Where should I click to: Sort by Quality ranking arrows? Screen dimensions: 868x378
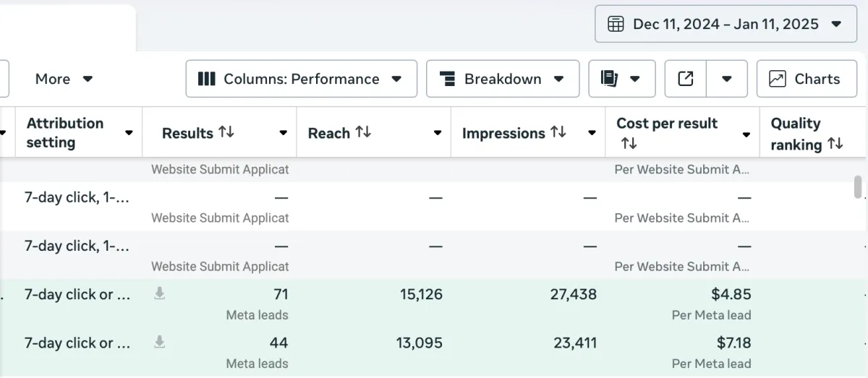[835, 144]
